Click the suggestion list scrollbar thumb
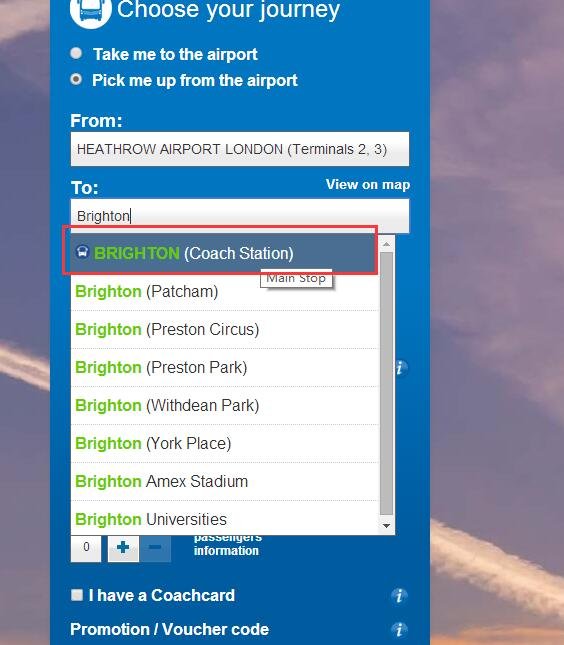The width and height of the screenshot is (564, 645). pos(386,383)
